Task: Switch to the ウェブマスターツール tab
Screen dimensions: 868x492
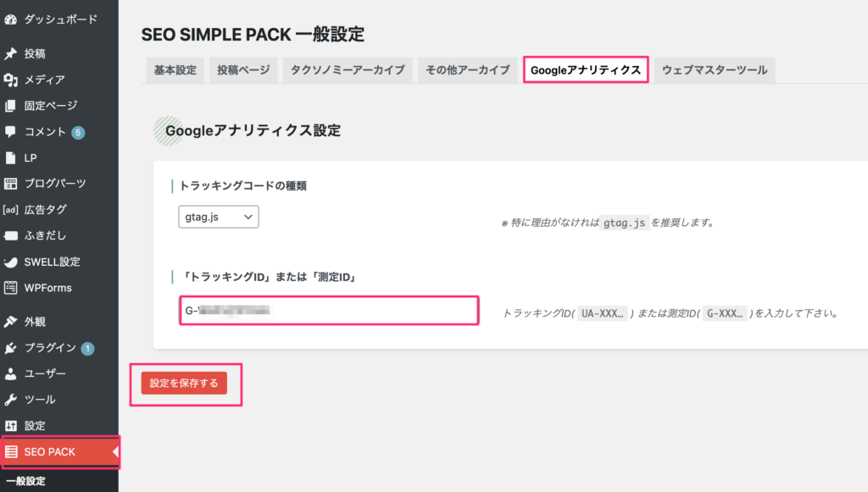Action: [715, 70]
